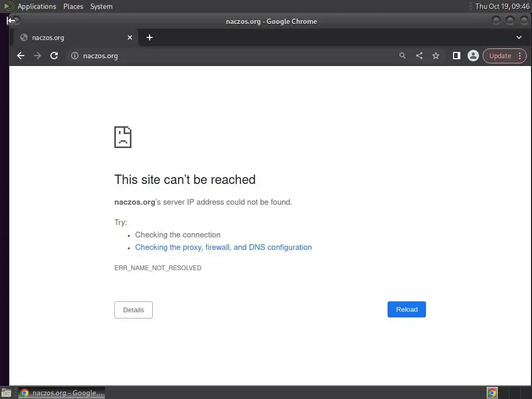532x399 pixels.
Task: Click the blue Reload button
Action: click(406, 310)
